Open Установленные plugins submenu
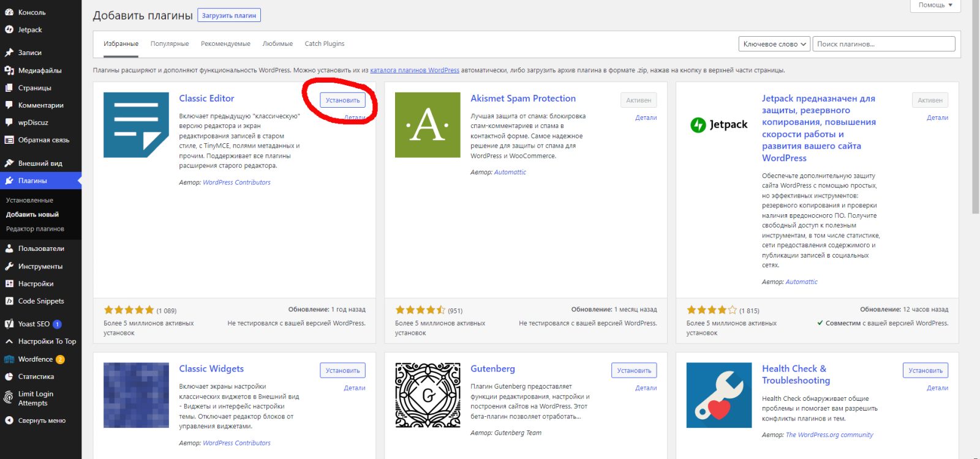Viewport: 980px width, 459px height. 29,200
